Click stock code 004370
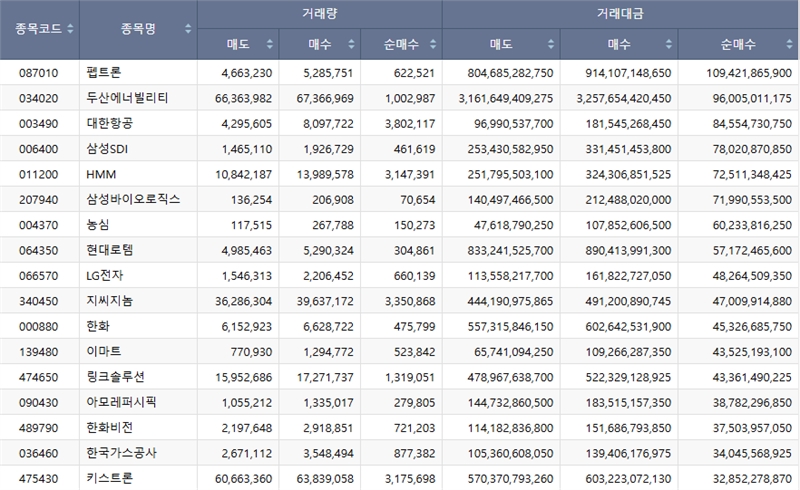 tap(39, 225)
